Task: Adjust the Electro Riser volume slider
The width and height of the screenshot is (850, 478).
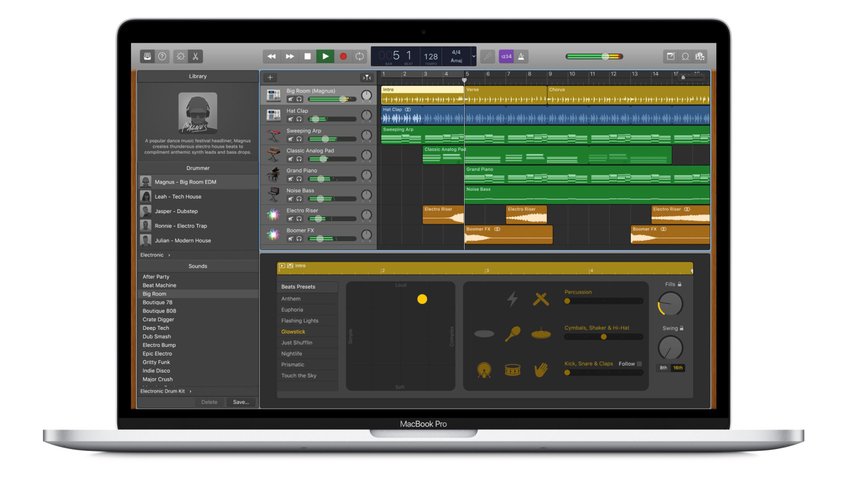Action: pos(332,219)
